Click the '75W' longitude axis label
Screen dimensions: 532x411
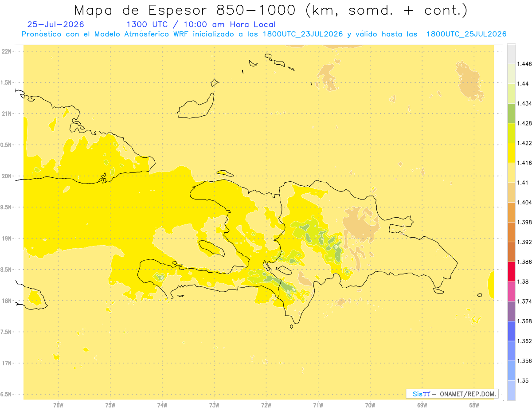pyautogui.click(x=110, y=404)
